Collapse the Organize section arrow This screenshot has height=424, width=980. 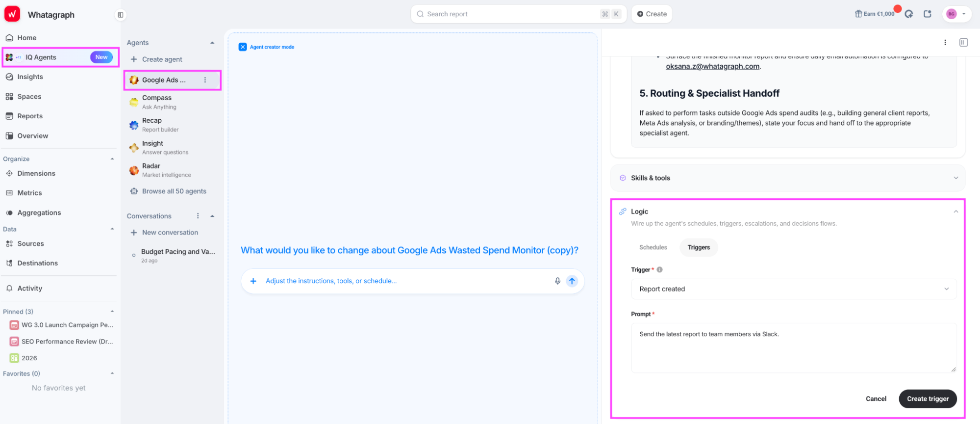112,159
